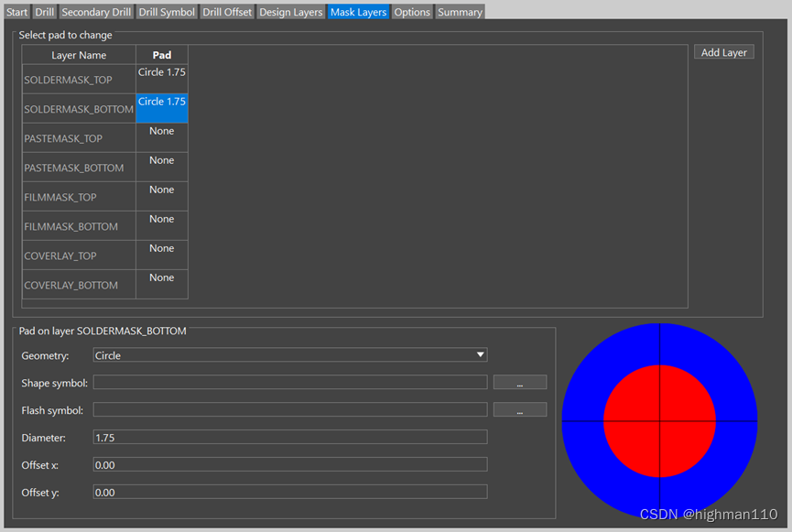Switch to the Drill tab
The height and width of the screenshot is (532, 792).
pyautogui.click(x=44, y=12)
